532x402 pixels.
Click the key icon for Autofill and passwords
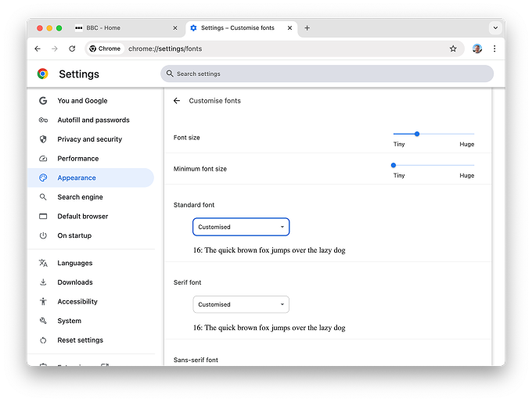click(x=43, y=120)
